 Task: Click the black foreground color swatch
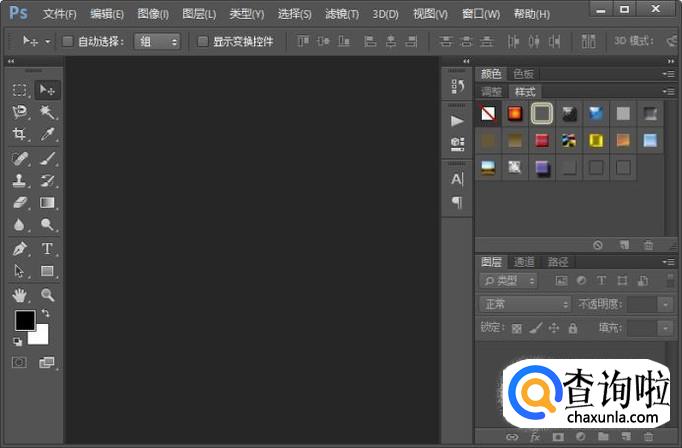tap(24, 320)
